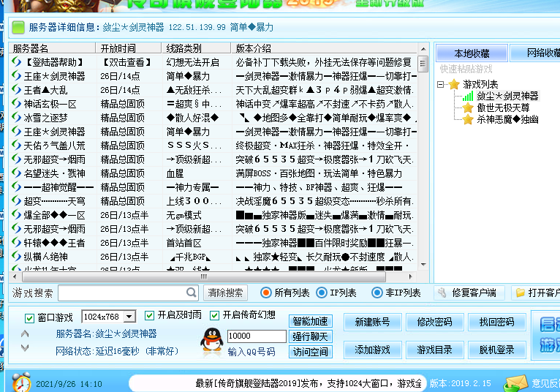The image size is (560, 392).
Task: Click the 访问空间 button
Action: (311, 352)
